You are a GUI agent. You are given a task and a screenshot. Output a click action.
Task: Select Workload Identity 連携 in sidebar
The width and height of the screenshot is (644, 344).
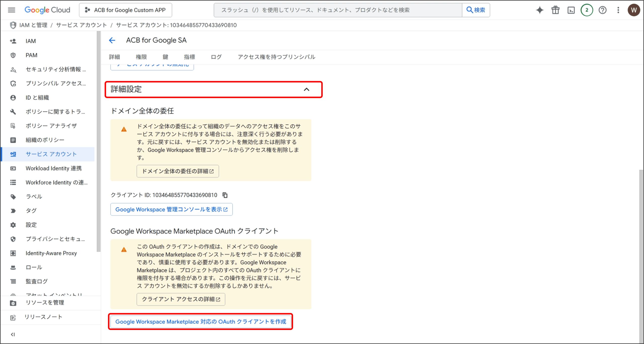tap(54, 168)
